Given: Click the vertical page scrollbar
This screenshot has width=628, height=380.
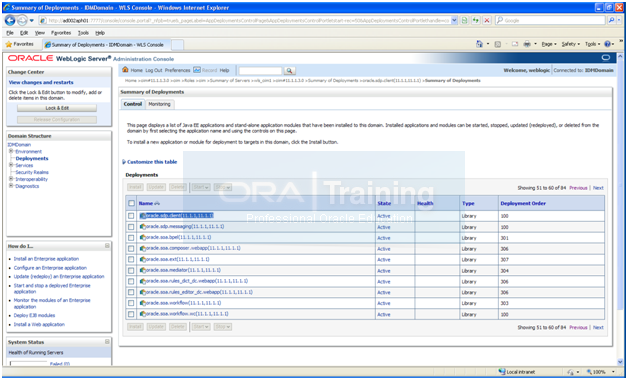Looking at the screenshot, I should tap(620, 208).
